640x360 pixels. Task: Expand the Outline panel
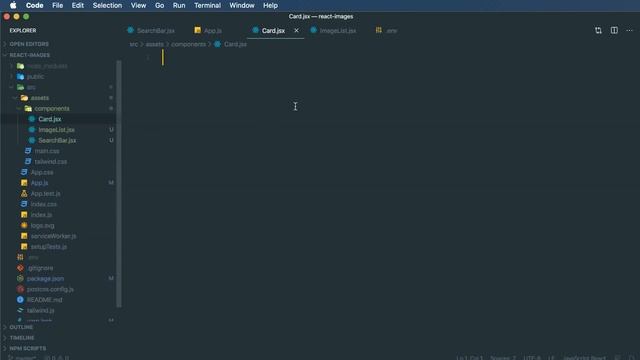[21, 327]
